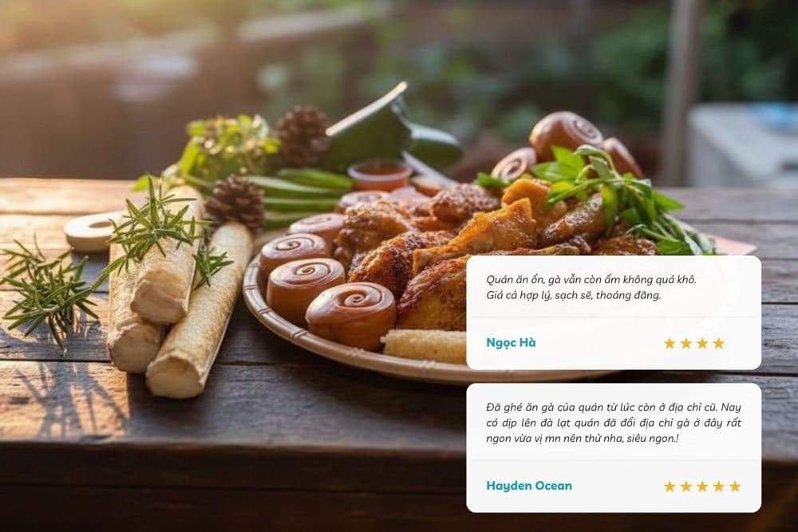Click the pine cone beside the bamboo tubes
Viewport: 798px width, 532px height.
(x=235, y=202)
